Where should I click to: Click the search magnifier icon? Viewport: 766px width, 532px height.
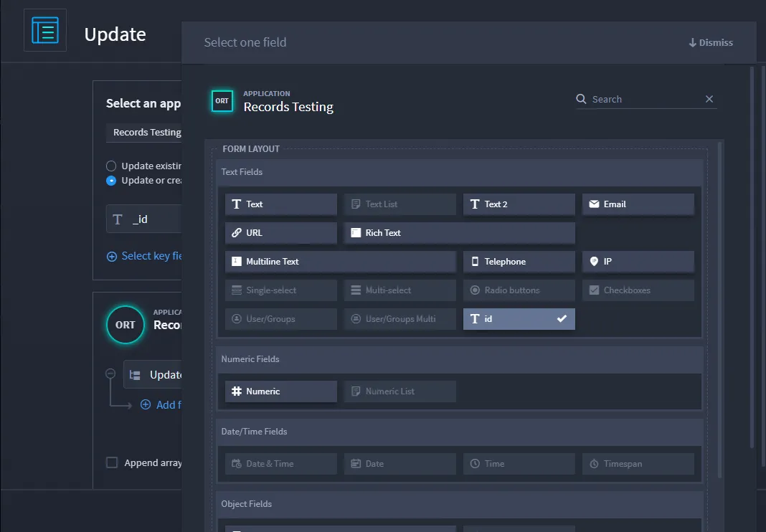point(581,99)
